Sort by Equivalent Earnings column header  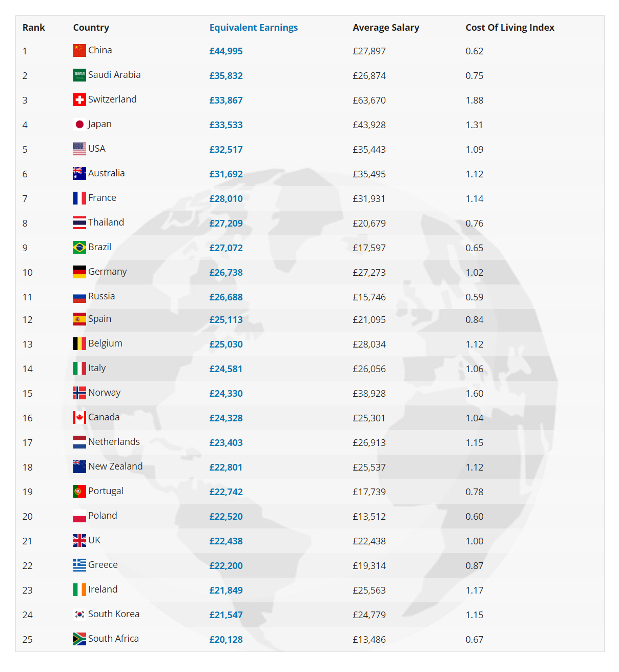point(253,28)
